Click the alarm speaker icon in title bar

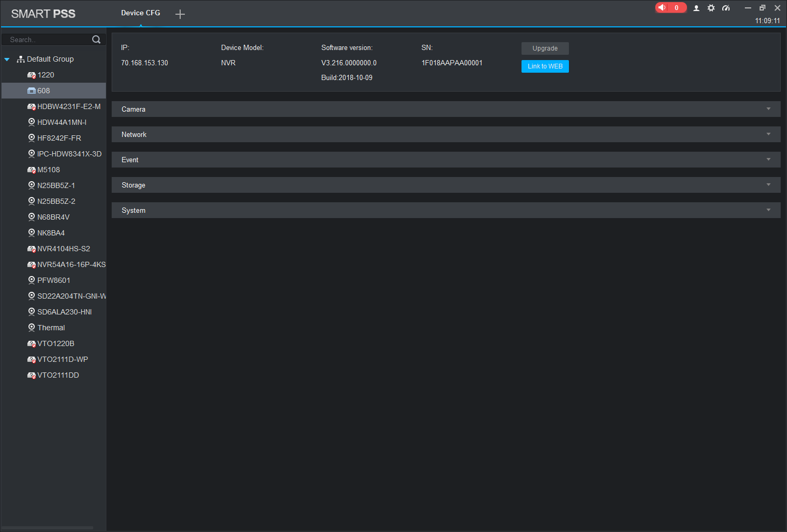(662, 7)
